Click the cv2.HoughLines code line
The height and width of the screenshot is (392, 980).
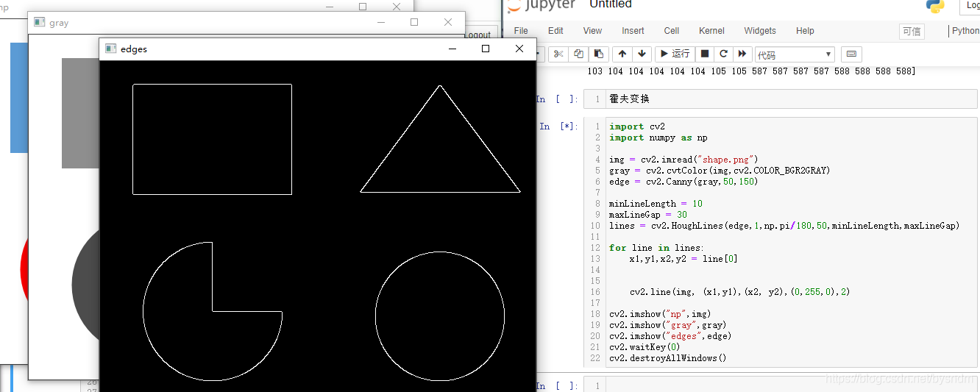pyautogui.click(x=784, y=226)
